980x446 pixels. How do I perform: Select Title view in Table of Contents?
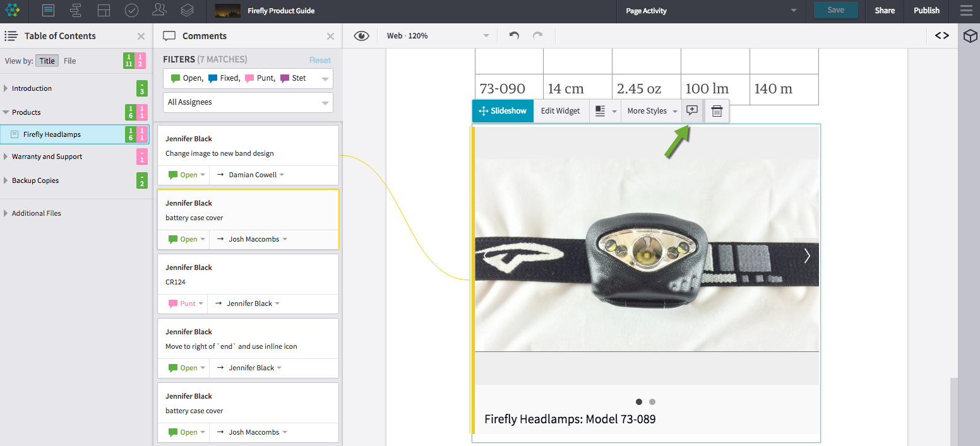tap(47, 61)
